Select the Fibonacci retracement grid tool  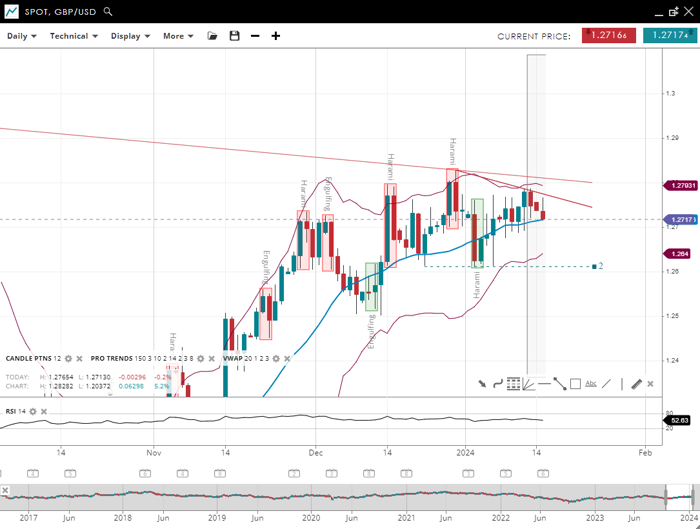513,384
